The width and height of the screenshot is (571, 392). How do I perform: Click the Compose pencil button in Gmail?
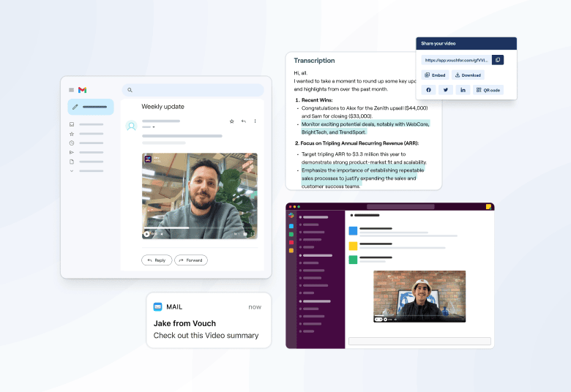(x=91, y=107)
